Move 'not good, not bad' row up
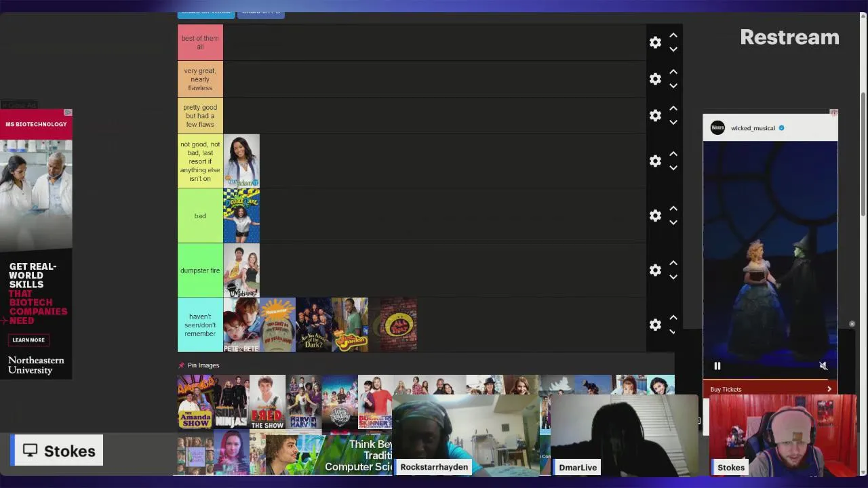The height and width of the screenshot is (488, 868). click(673, 154)
